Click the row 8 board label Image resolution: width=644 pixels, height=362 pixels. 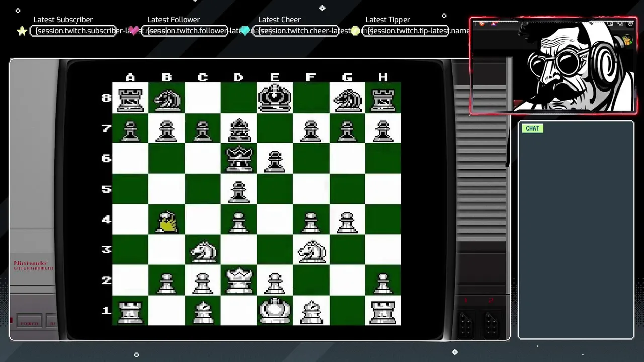(x=106, y=98)
